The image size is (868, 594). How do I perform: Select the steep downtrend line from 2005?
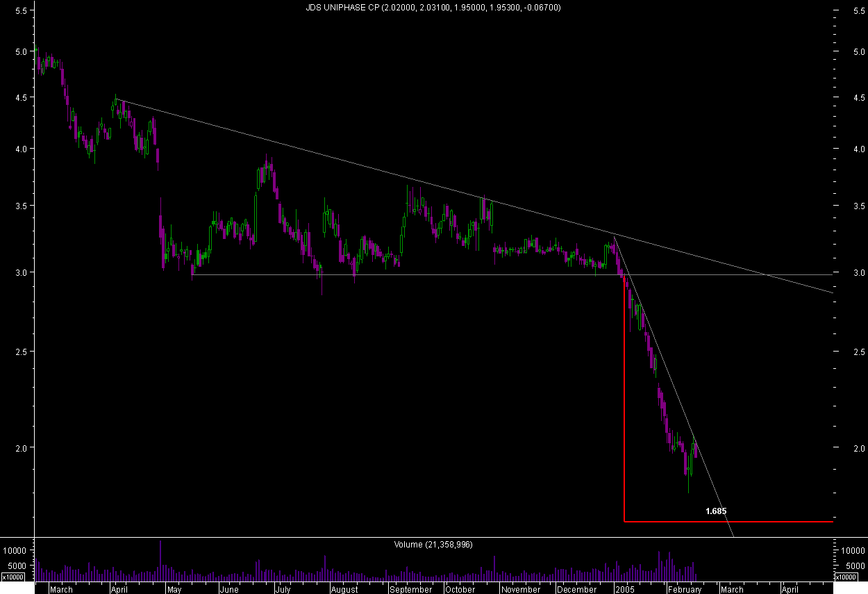click(x=674, y=387)
